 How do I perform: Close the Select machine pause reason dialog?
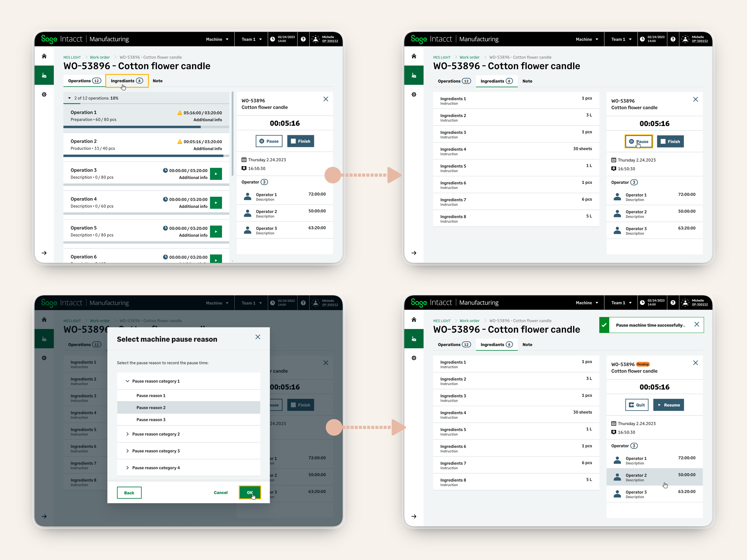258,337
